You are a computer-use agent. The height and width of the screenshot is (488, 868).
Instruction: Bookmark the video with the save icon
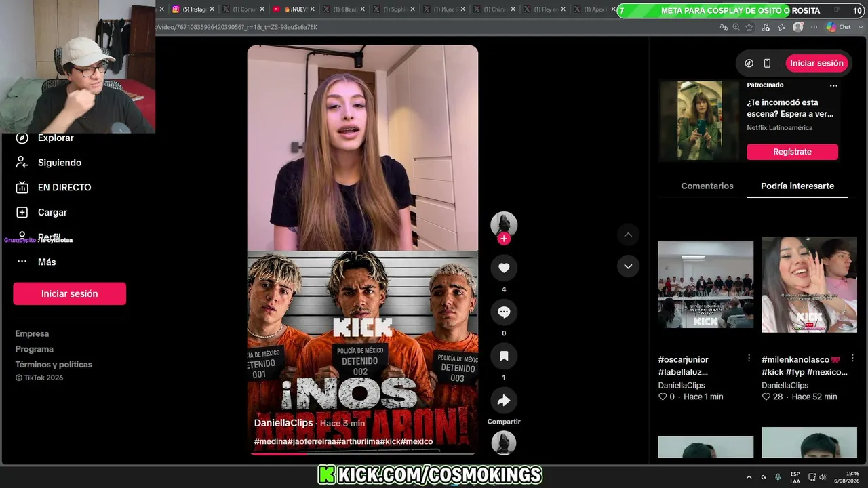tap(504, 356)
